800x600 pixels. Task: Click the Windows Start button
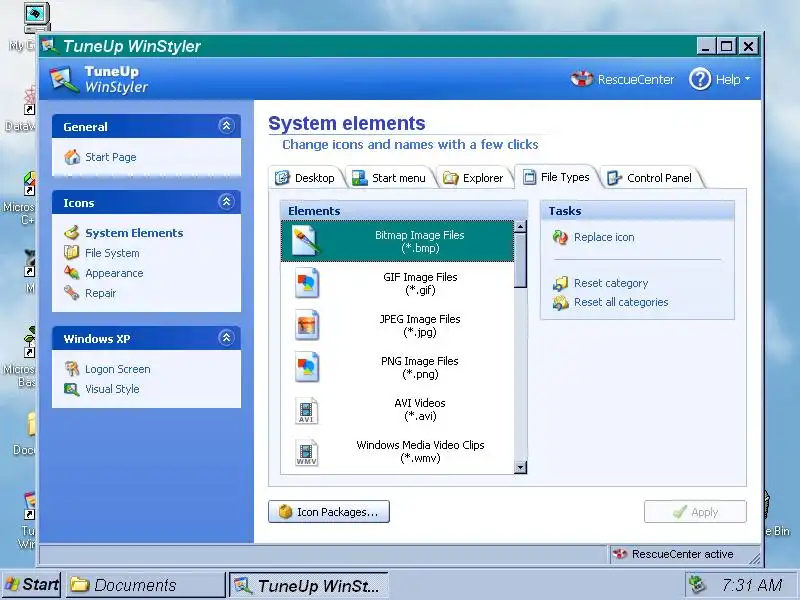tap(32, 585)
